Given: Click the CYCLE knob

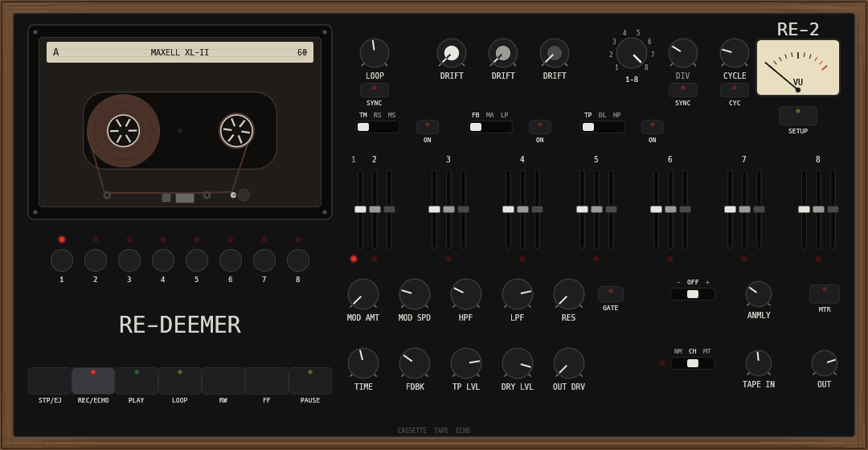Looking at the screenshot, I should tap(735, 53).
